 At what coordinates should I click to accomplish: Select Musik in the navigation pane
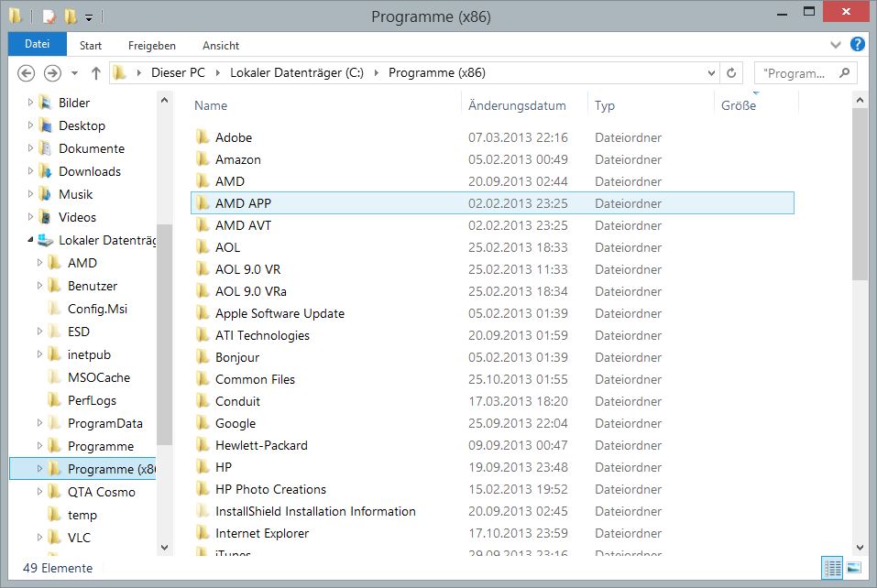coord(75,194)
